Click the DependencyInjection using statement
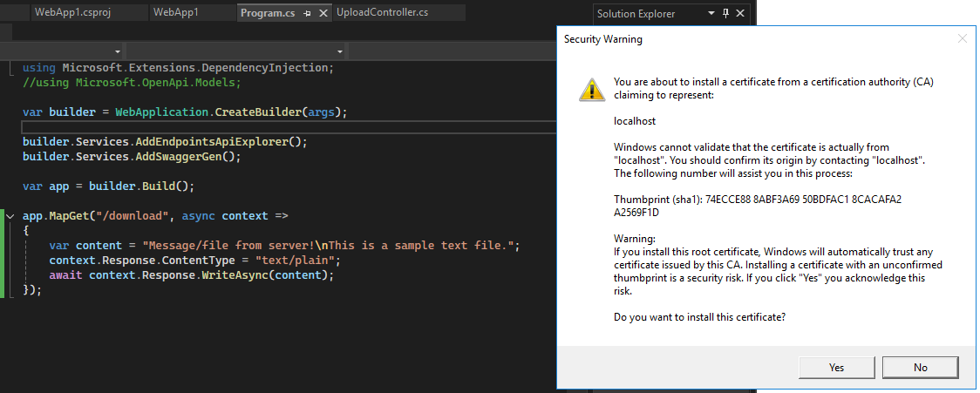The height and width of the screenshot is (393, 980). (x=179, y=67)
